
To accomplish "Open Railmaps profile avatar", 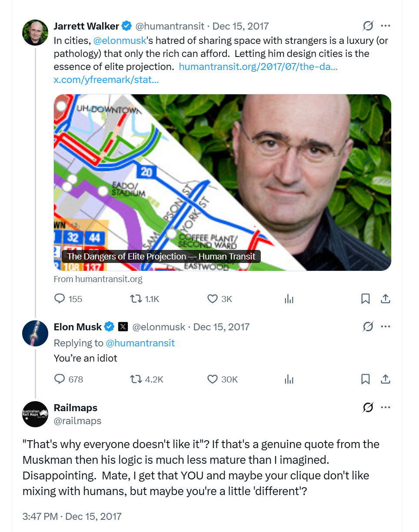I will coord(35,414).
